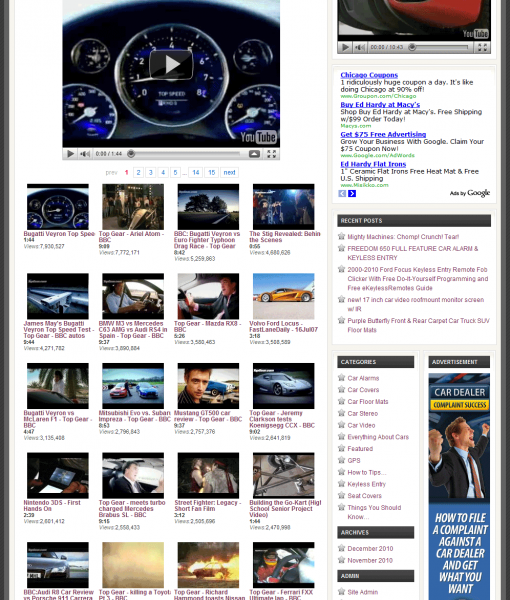510x600 pixels.
Task: Go to page 2 of videos
Action: 138,173
